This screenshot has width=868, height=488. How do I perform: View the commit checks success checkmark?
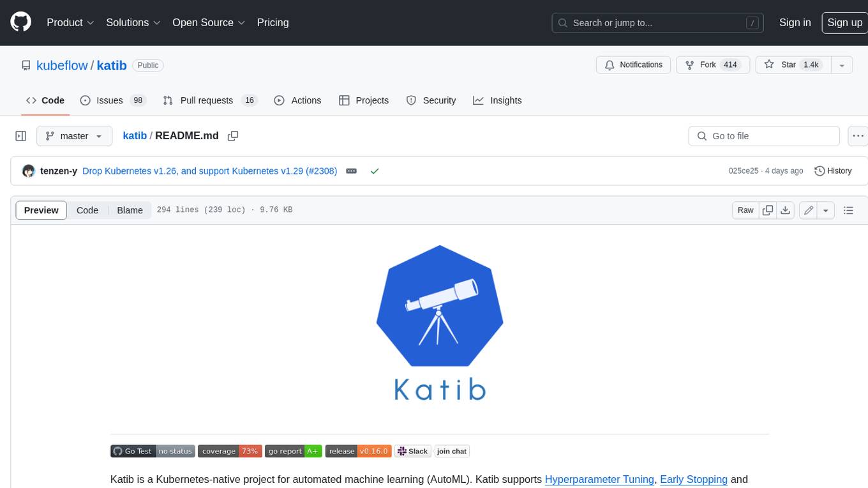375,171
